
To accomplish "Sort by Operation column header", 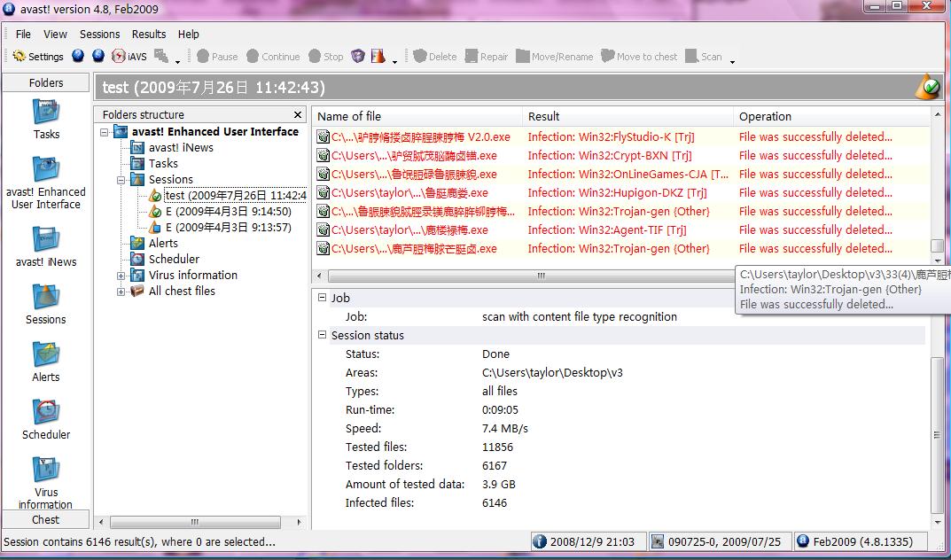I will [831, 116].
